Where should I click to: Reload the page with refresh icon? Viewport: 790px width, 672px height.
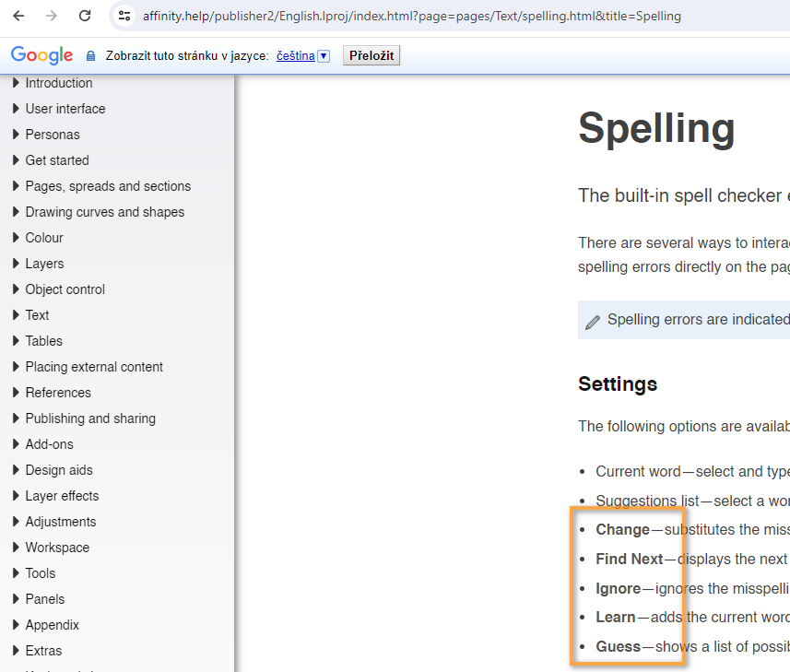[x=85, y=16]
